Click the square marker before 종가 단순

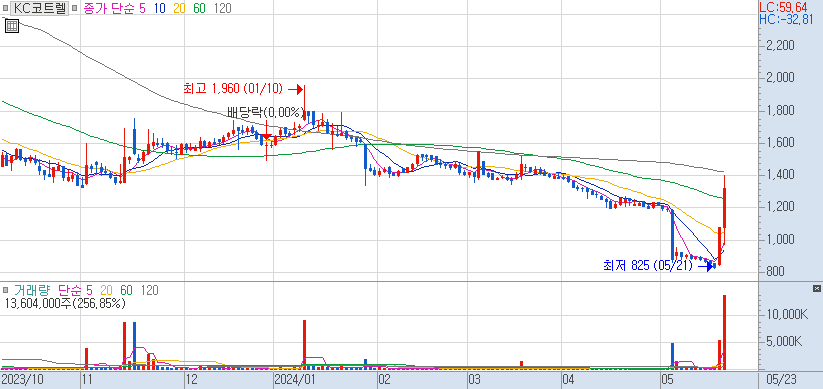pyautogui.click(x=75, y=8)
